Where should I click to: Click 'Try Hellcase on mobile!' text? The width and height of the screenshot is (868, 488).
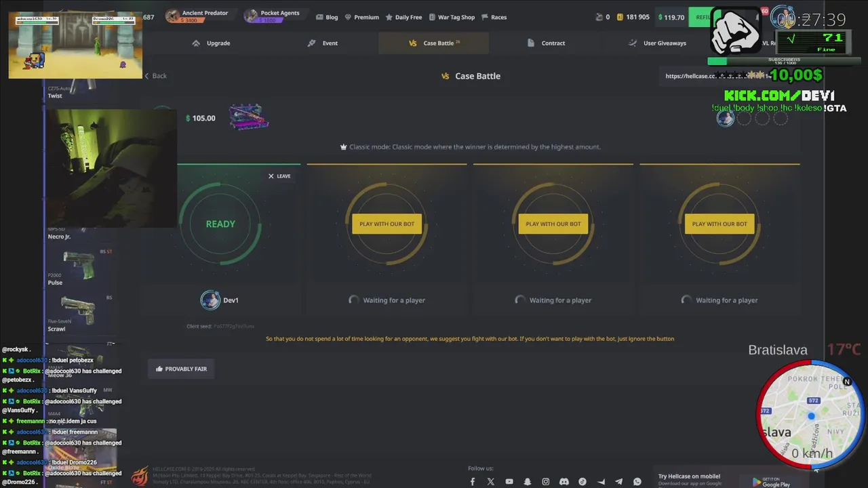pyautogui.click(x=689, y=476)
